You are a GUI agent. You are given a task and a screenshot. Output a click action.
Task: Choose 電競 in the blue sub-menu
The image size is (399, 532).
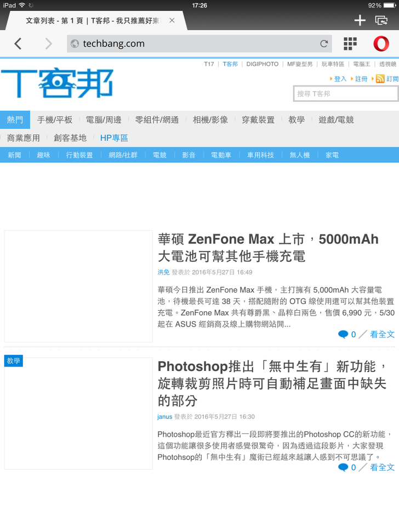point(159,155)
